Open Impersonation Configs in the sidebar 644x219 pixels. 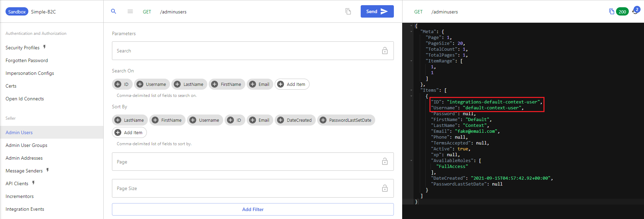[x=30, y=73]
